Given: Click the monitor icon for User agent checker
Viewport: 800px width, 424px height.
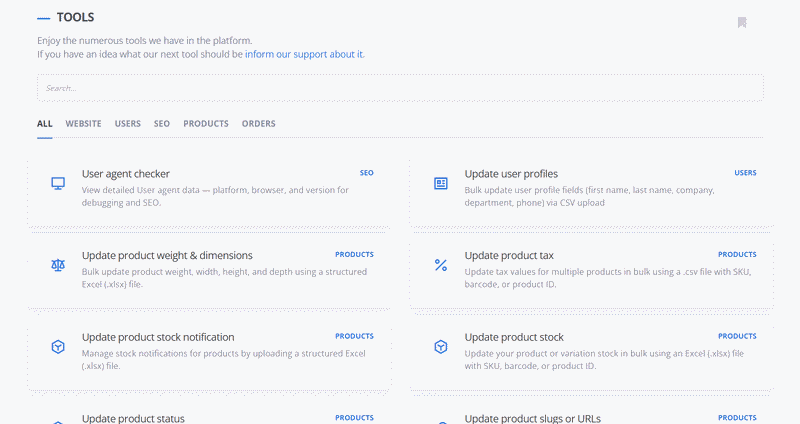Looking at the screenshot, I should tap(58, 183).
